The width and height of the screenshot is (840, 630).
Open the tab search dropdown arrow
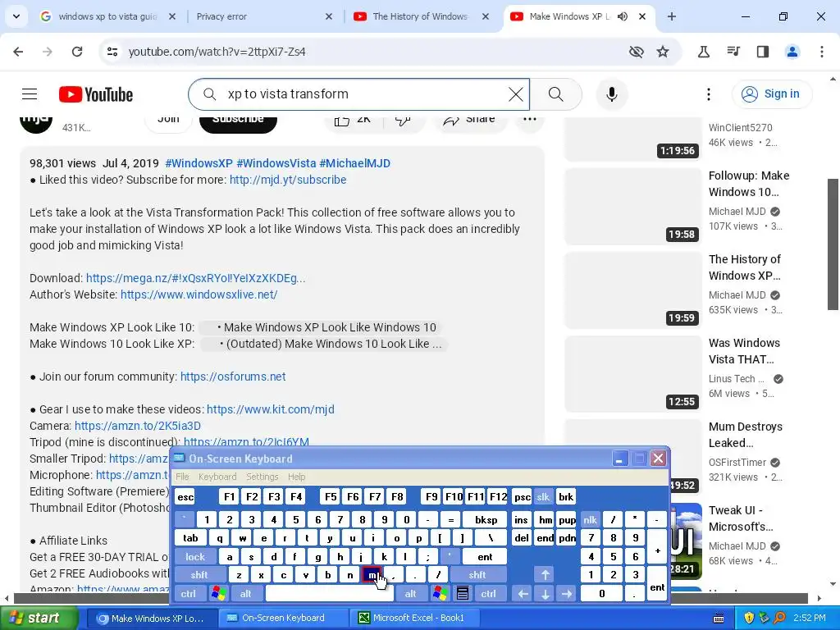coord(16,16)
